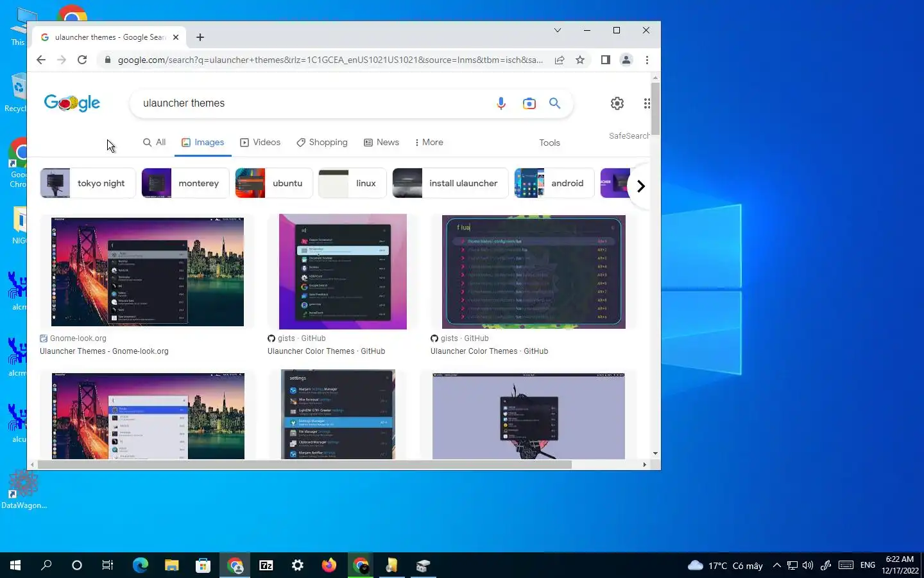The image size is (924, 578).
Task: Open Google quick settings gear
Action: (617, 103)
